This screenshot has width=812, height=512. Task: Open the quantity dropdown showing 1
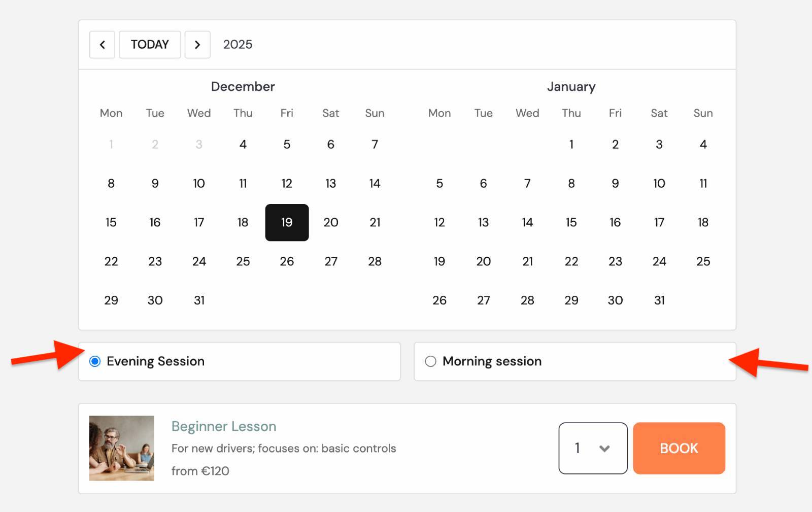pos(592,448)
